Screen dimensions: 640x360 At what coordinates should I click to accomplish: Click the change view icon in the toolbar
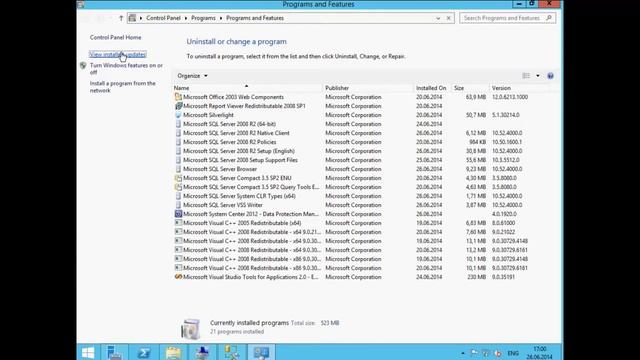pos(526,76)
